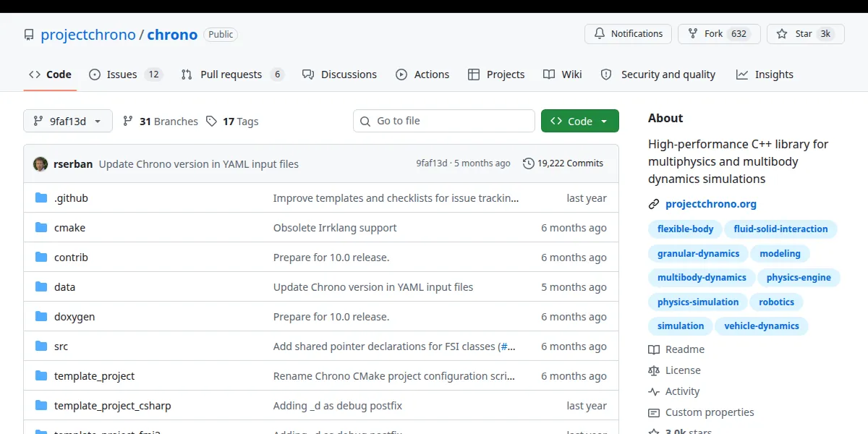Click the scale icon beside License

tap(654, 370)
